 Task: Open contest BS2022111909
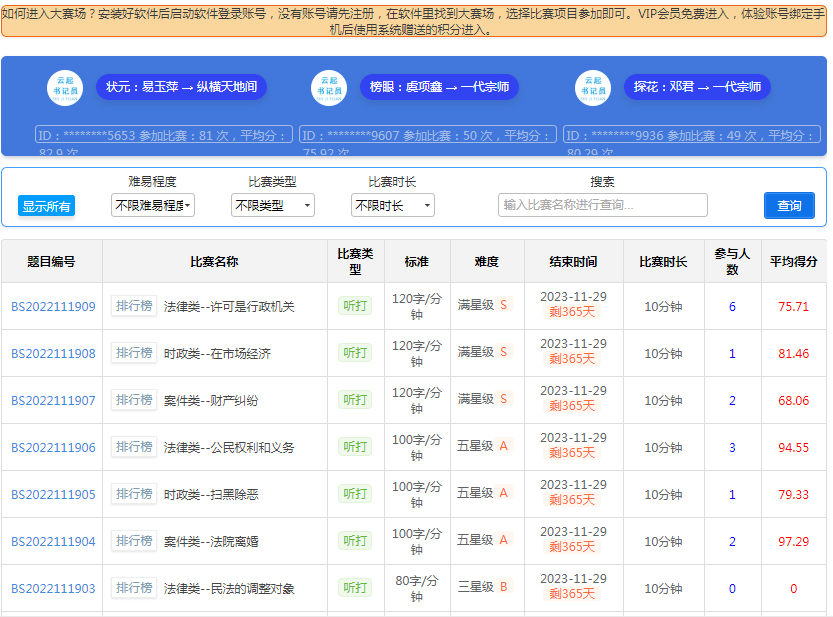coord(53,307)
